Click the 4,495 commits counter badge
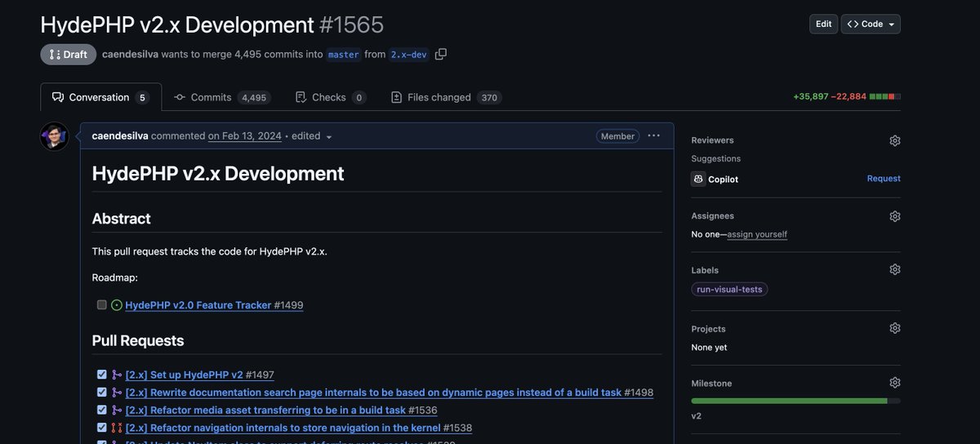The image size is (980, 444). [x=254, y=98]
